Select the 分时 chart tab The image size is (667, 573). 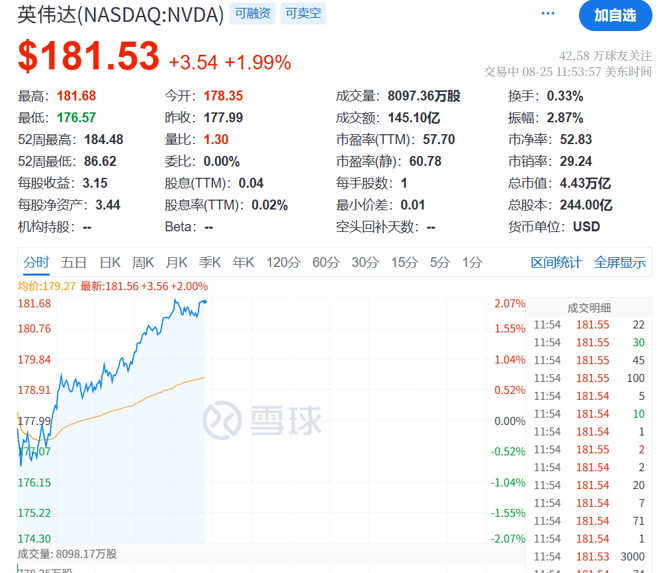36,262
